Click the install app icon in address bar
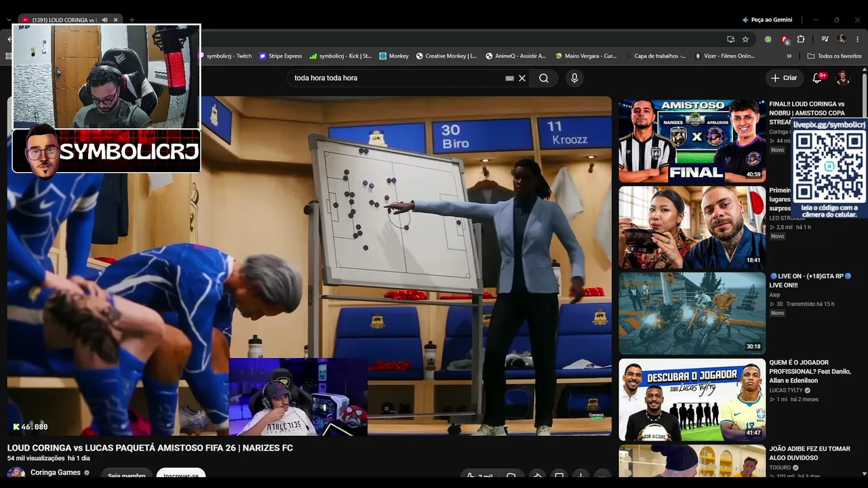 point(730,39)
